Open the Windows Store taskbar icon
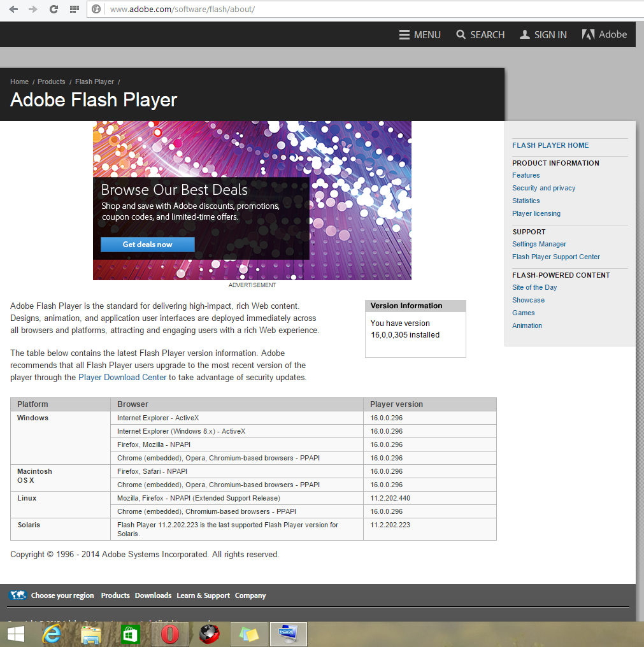644x647 pixels. click(130, 634)
